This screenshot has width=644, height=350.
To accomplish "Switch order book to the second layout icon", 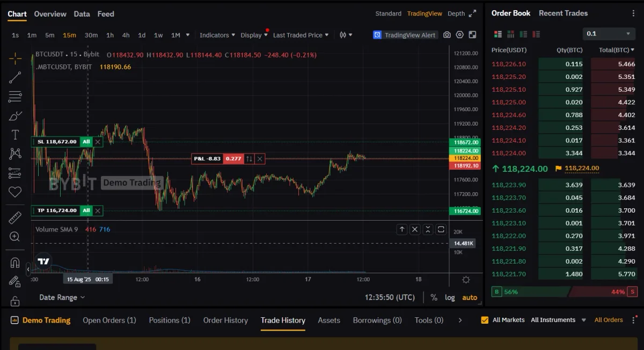I will coord(511,34).
